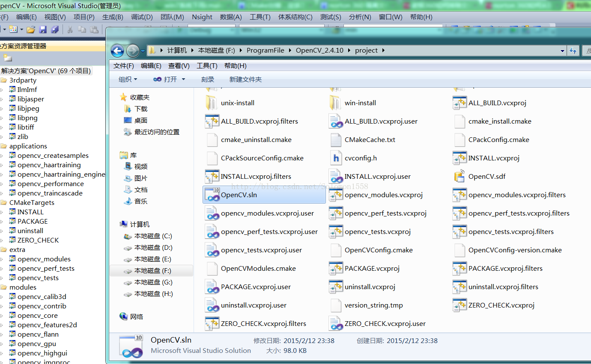
Task: Select 本地磁盘 (G:) in navigation pane
Action: pos(148,282)
